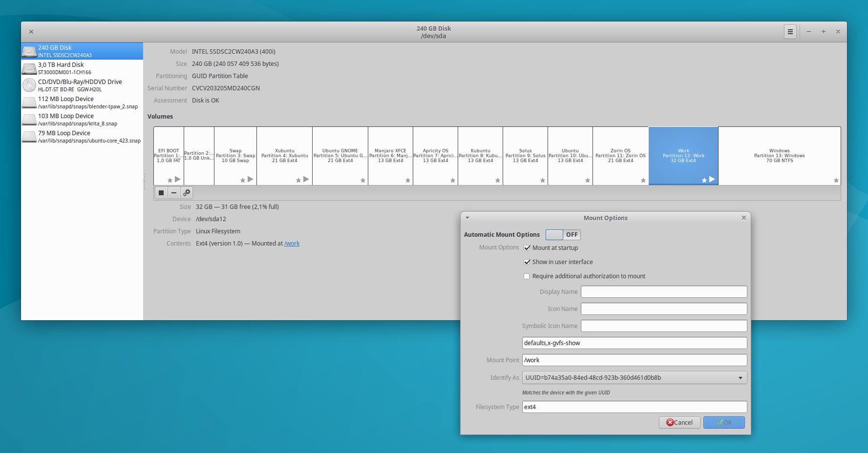
Task: Select the 112 MB Loop Device icon
Action: (x=29, y=103)
